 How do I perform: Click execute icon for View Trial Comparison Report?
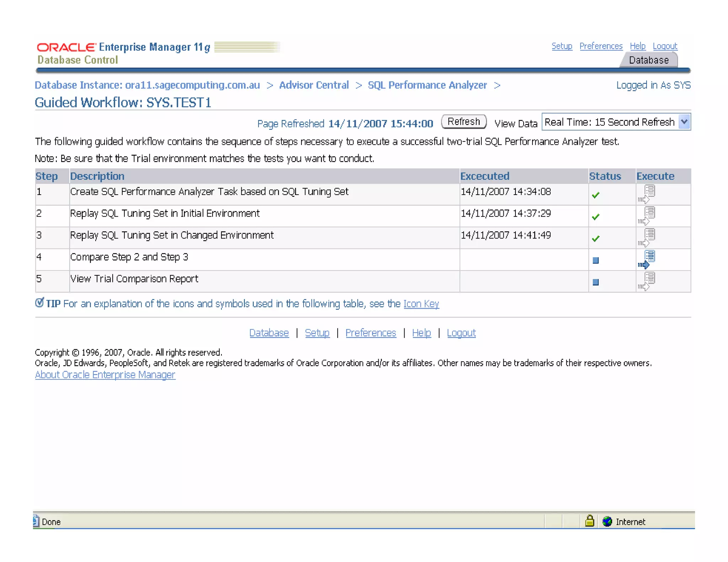pyautogui.click(x=647, y=281)
